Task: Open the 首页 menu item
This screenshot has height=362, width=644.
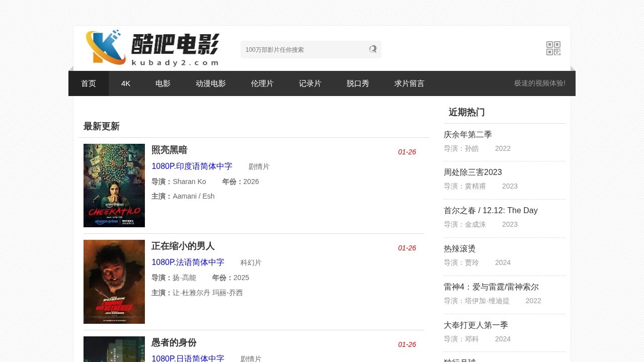Action: (88, 83)
